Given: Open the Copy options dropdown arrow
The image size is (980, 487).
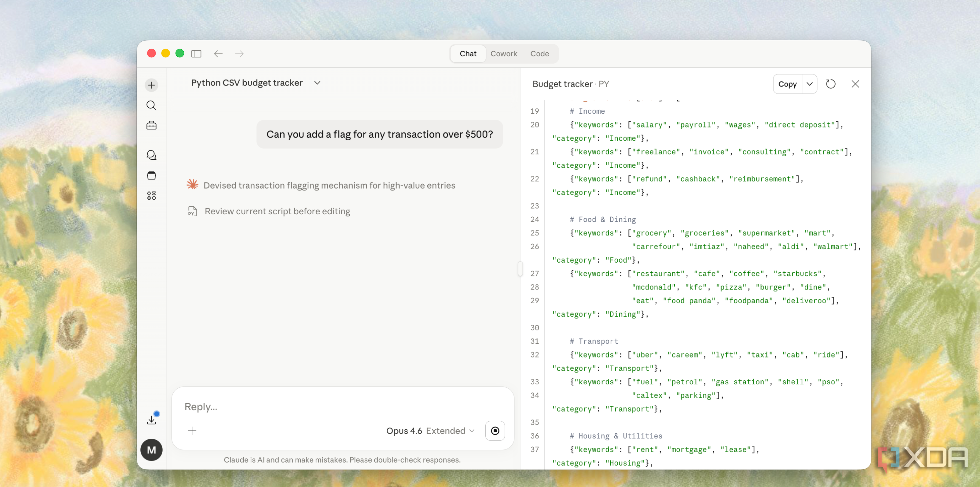Looking at the screenshot, I should point(809,84).
